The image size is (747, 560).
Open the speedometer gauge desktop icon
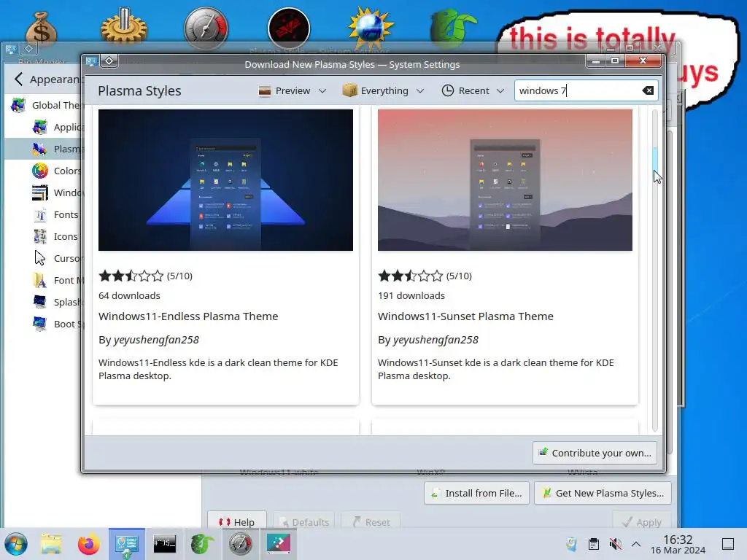tap(206, 28)
